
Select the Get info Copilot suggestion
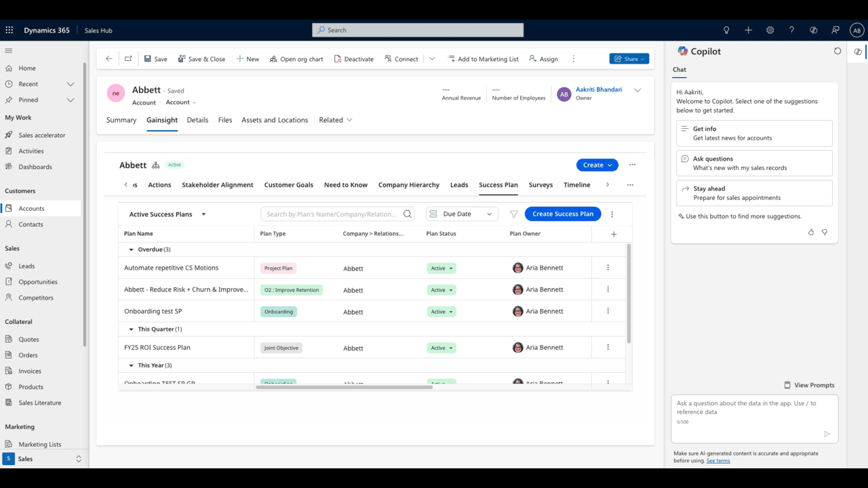click(x=754, y=134)
